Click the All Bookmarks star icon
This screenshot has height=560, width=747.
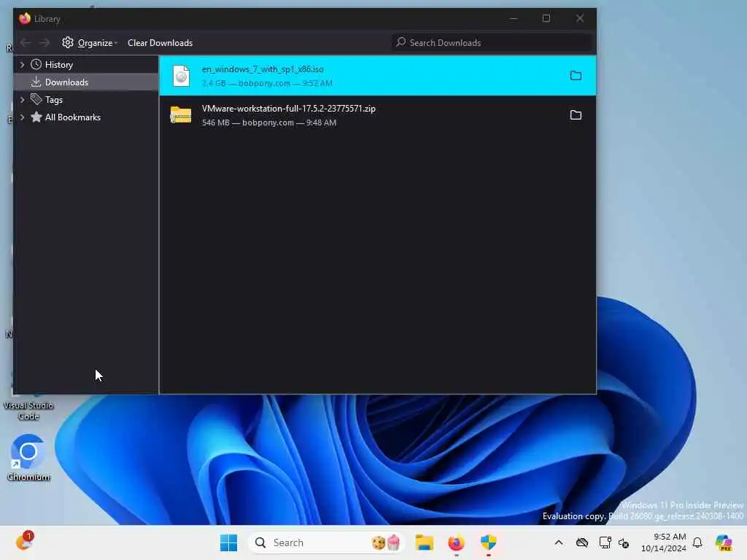click(36, 117)
